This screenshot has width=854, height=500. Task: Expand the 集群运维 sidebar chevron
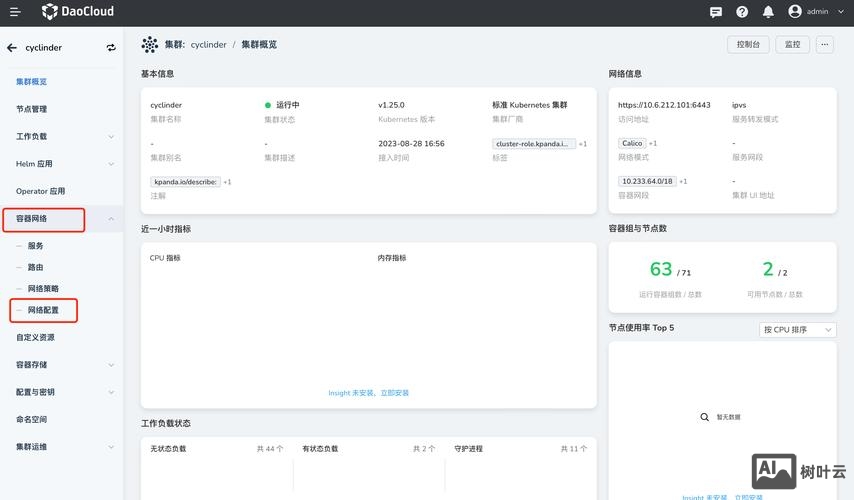click(111, 447)
